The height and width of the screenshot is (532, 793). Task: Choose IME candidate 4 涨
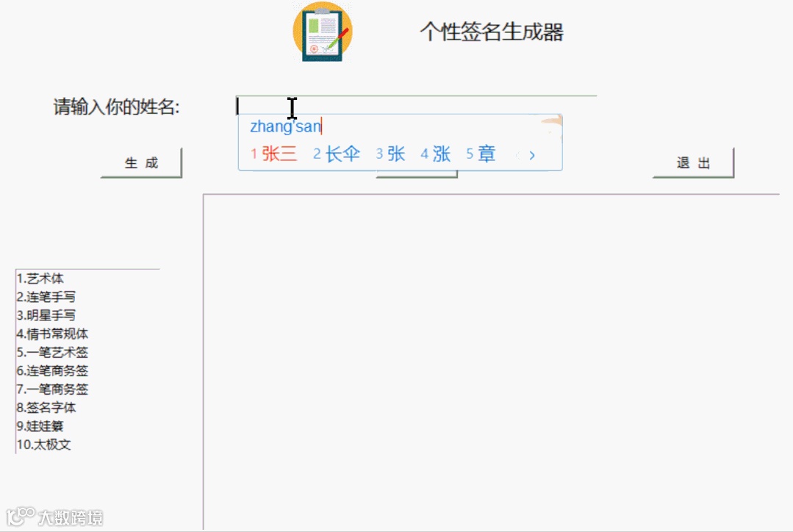(x=435, y=154)
